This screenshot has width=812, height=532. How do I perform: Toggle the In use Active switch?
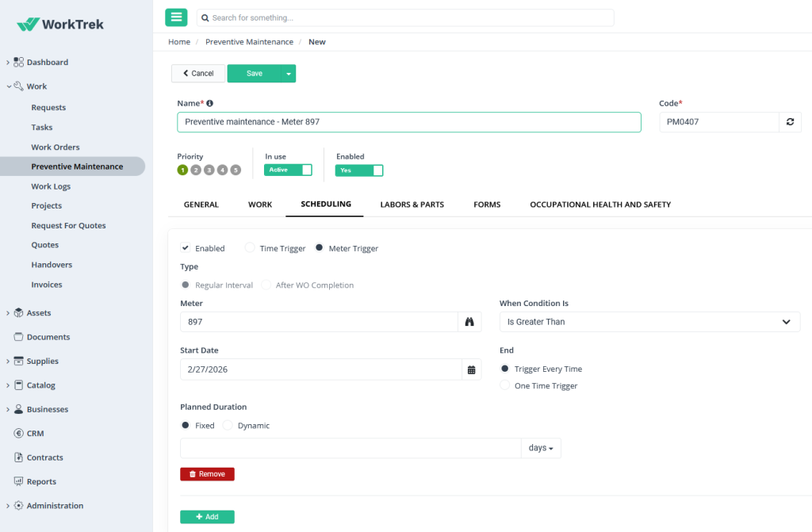point(288,170)
